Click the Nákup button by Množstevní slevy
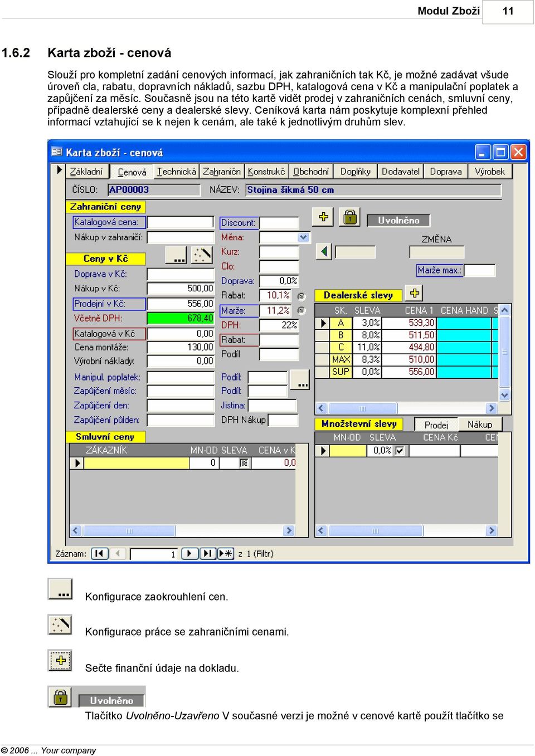 [x=480, y=425]
